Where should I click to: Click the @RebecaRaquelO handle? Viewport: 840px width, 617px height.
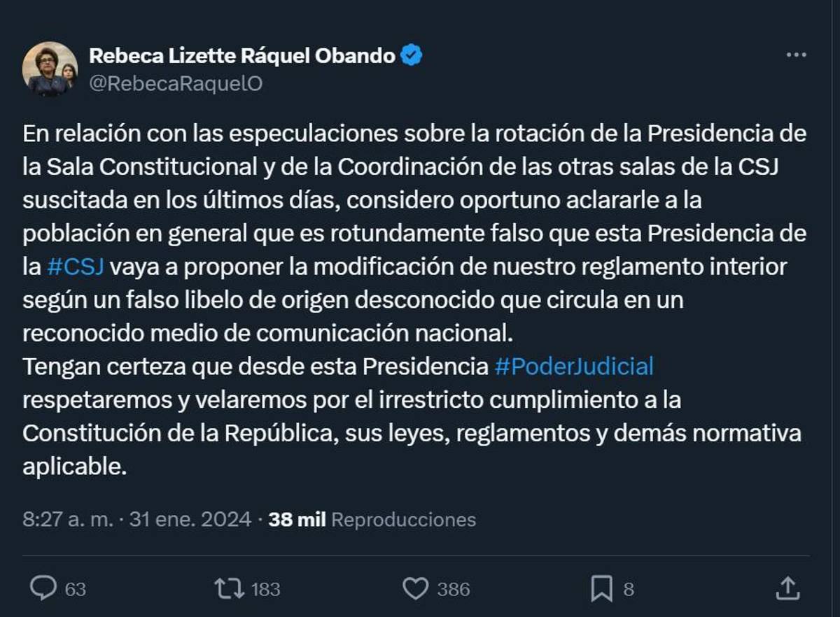(x=175, y=83)
